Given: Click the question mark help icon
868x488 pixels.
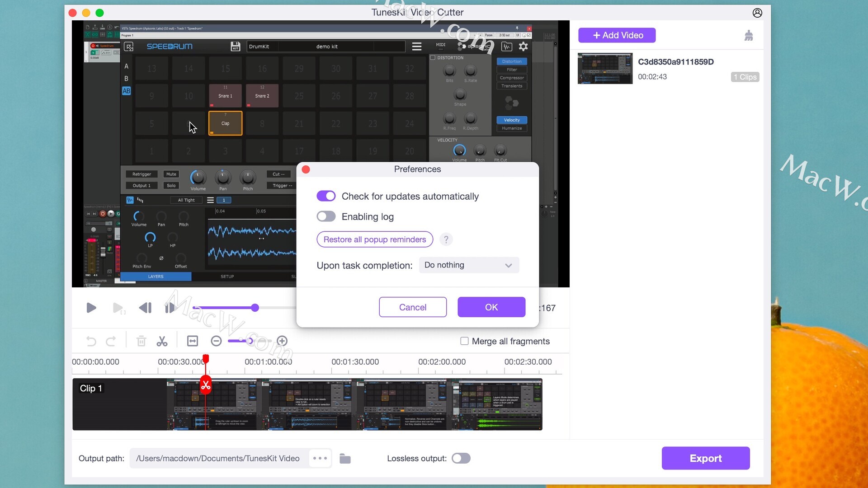Looking at the screenshot, I should [x=446, y=239].
